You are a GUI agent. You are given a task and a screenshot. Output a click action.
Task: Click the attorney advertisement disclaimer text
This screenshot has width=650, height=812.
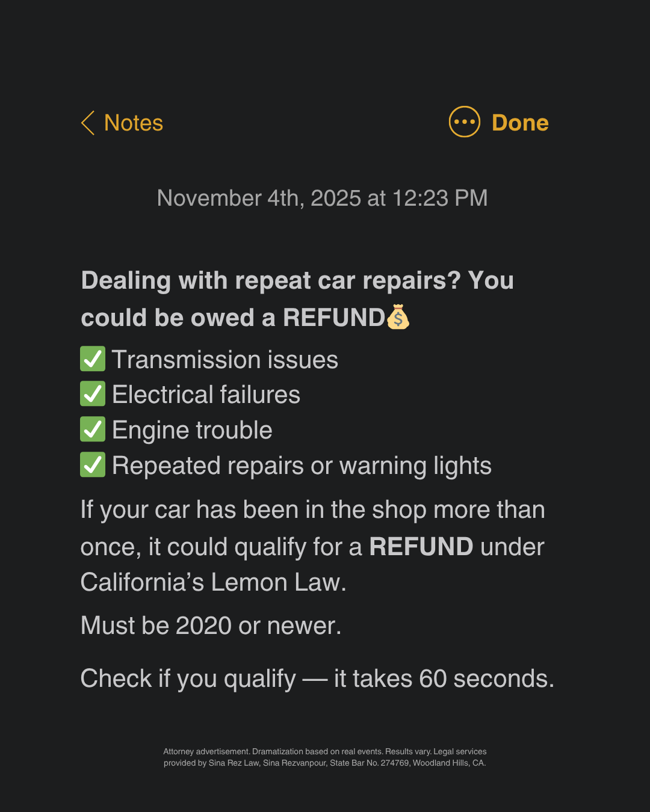(325, 757)
